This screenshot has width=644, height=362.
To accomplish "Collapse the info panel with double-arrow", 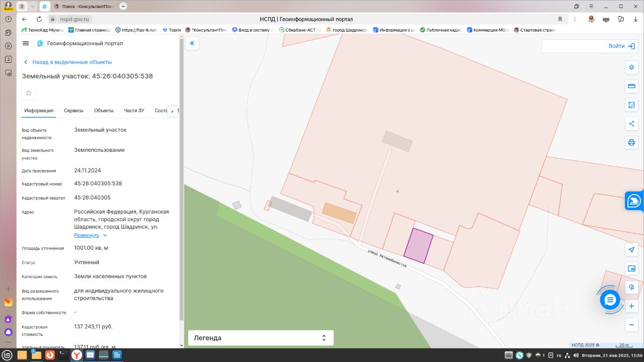I will (192, 43).
